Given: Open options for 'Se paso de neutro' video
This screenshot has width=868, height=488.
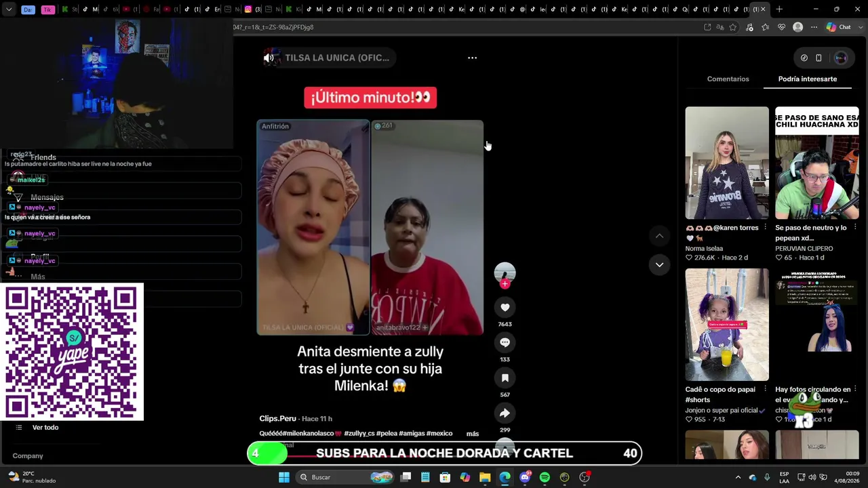Looking at the screenshot, I should click(x=855, y=228).
